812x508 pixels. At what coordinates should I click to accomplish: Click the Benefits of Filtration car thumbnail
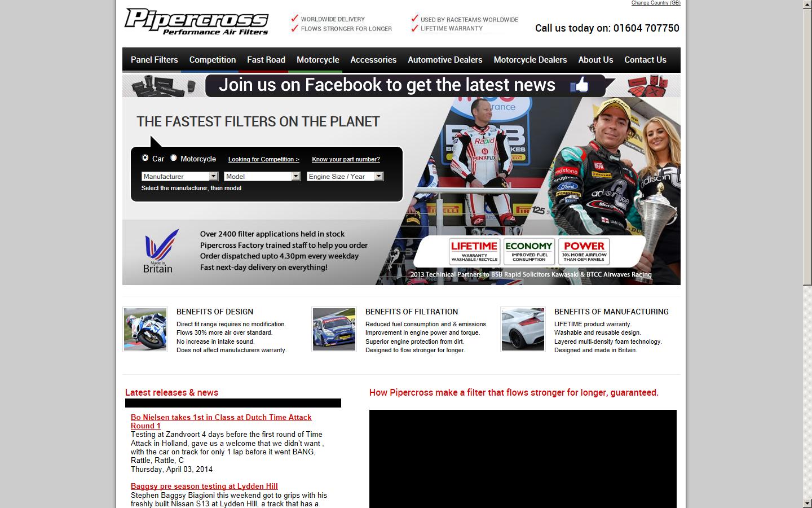(x=334, y=329)
